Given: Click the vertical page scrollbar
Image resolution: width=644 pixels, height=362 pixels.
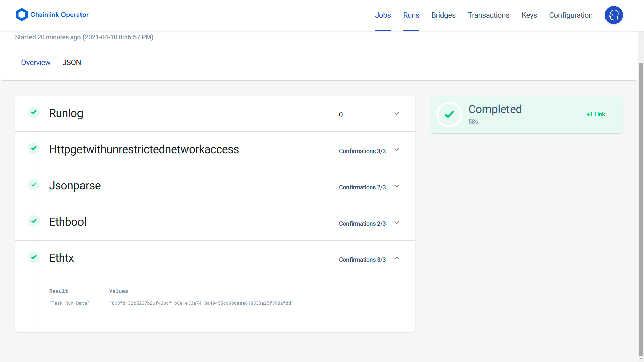Looking at the screenshot, I should (641, 208).
